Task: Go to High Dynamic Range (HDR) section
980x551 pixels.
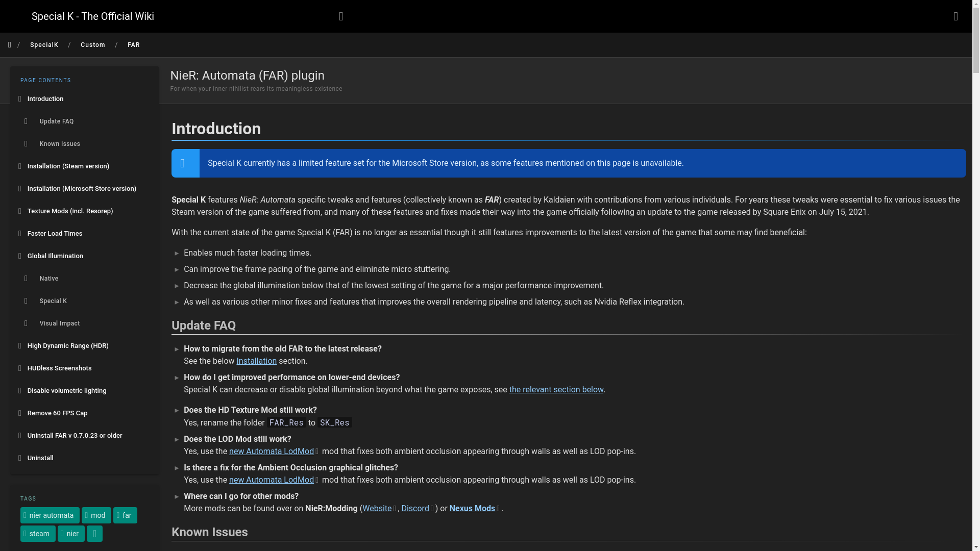Action: 85,346
